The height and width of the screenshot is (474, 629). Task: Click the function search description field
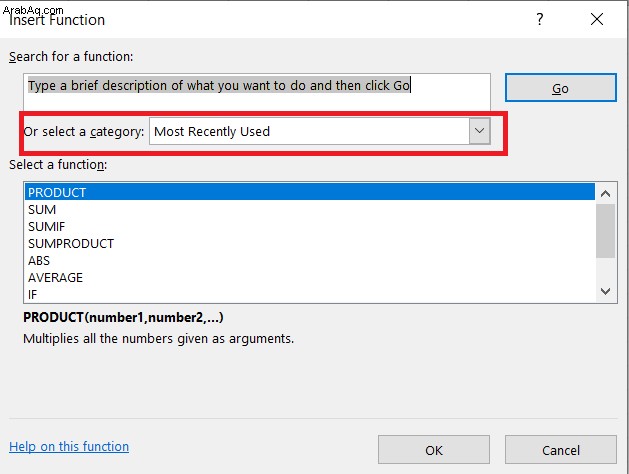pyautogui.click(x=257, y=91)
